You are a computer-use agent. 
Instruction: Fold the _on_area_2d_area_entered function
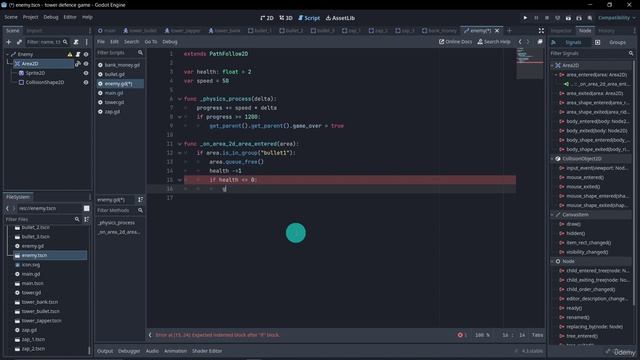pyautogui.click(x=180, y=144)
